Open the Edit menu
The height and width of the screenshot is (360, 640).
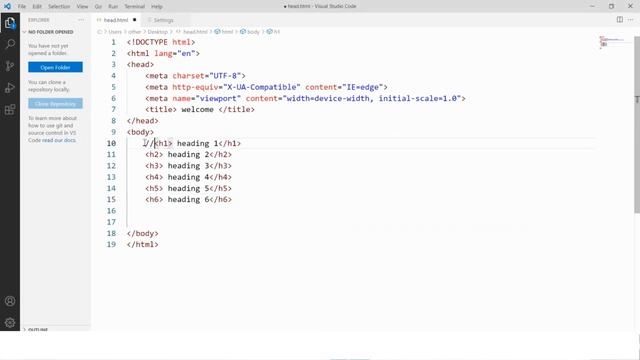pyautogui.click(x=37, y=7)
